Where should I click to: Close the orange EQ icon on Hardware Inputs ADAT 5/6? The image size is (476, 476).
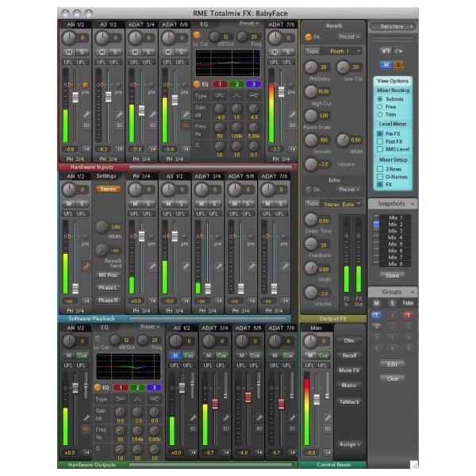coord(186,125)
